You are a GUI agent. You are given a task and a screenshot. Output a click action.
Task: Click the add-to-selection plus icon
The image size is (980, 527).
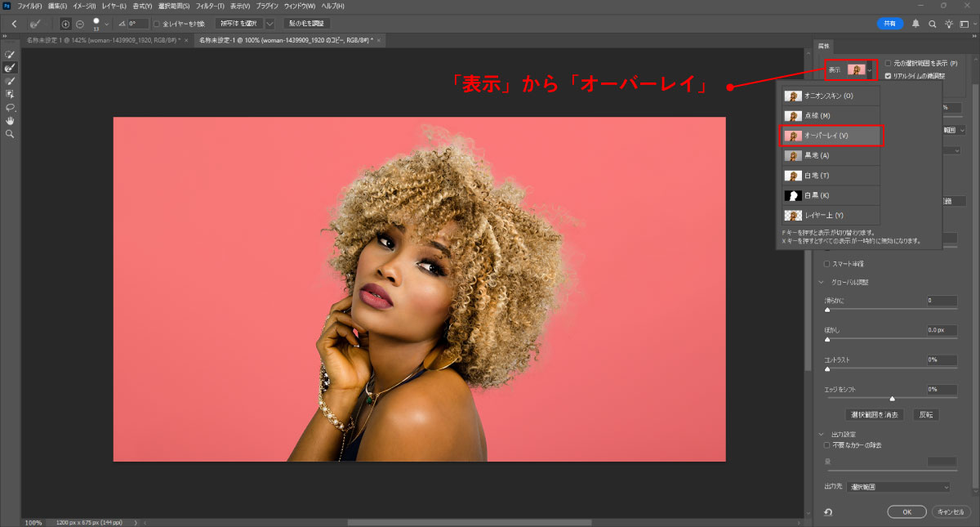click(x=66, y=24)
